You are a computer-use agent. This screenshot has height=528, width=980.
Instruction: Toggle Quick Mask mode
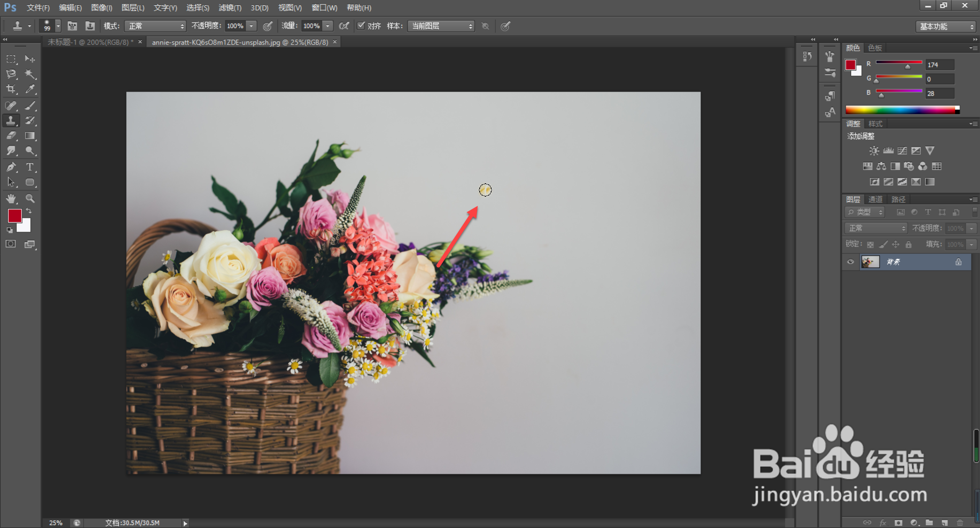tap(11, 244)
